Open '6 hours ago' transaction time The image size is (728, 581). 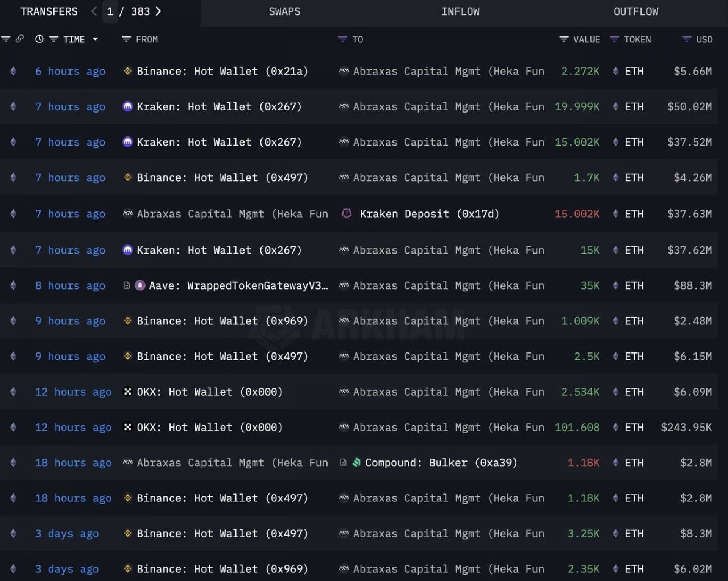click(x=70, y=71)
